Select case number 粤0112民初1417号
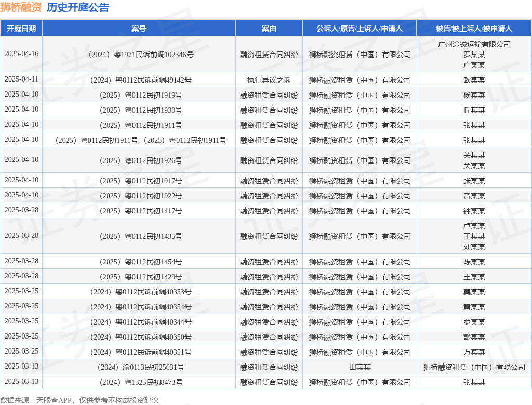The height and width of the screenshot is (405, 532). point(141,211)
